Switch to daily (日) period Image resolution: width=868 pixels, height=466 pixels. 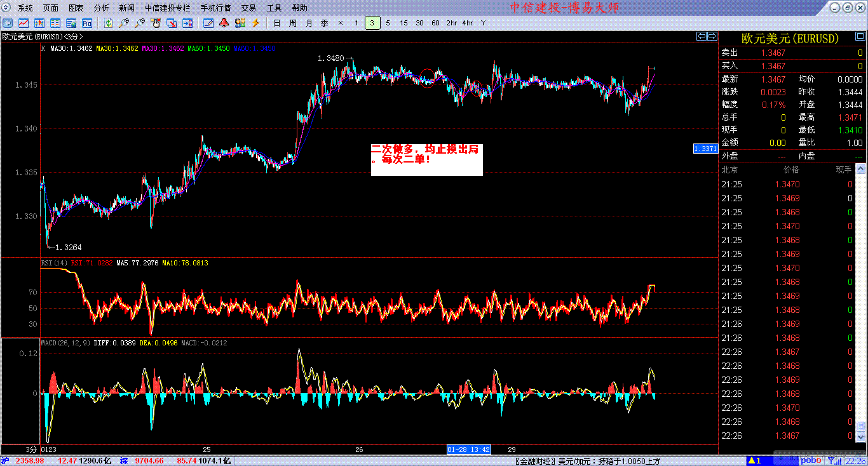[276, 23]
